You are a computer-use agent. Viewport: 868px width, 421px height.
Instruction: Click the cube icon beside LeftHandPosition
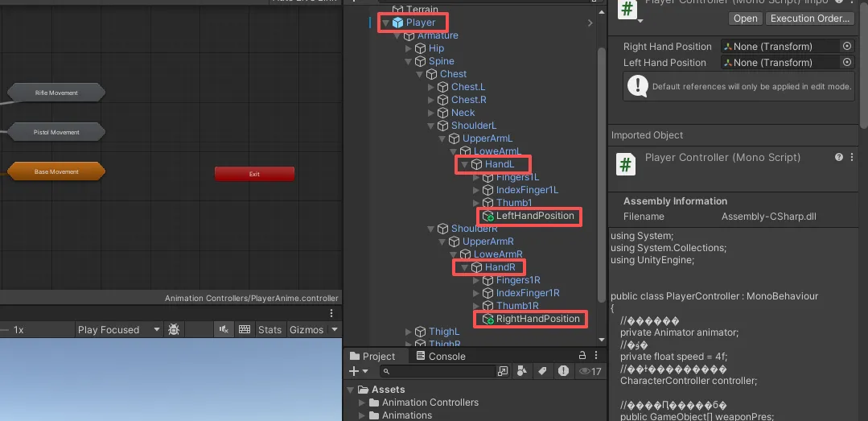click(487, 216)
